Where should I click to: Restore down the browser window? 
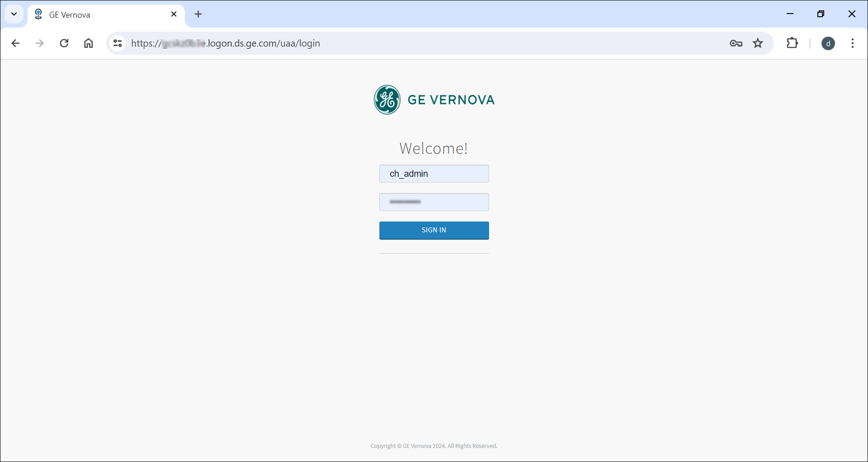pyautogui.click(x=821, y=14)
